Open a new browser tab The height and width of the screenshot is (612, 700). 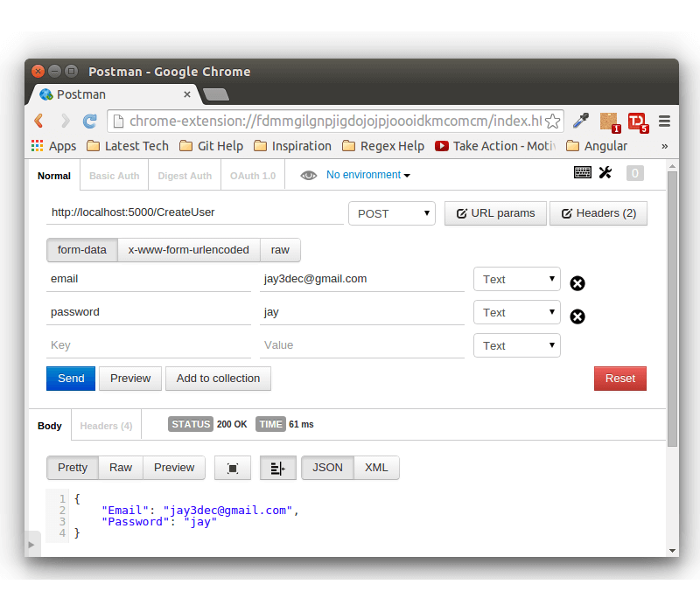216,94
